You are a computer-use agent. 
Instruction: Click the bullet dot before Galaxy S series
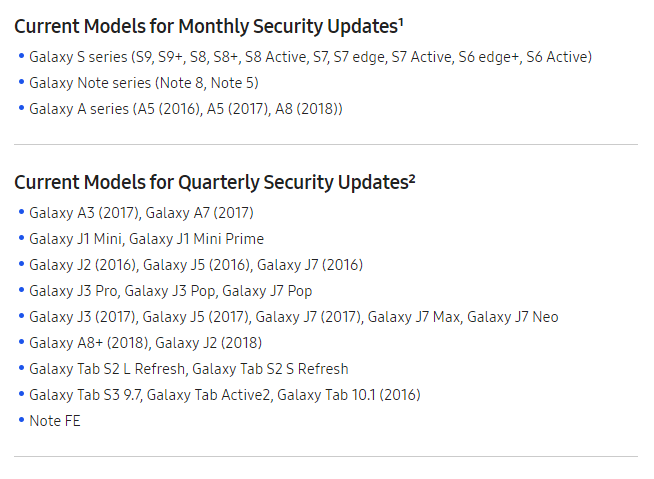coord(21,56)
